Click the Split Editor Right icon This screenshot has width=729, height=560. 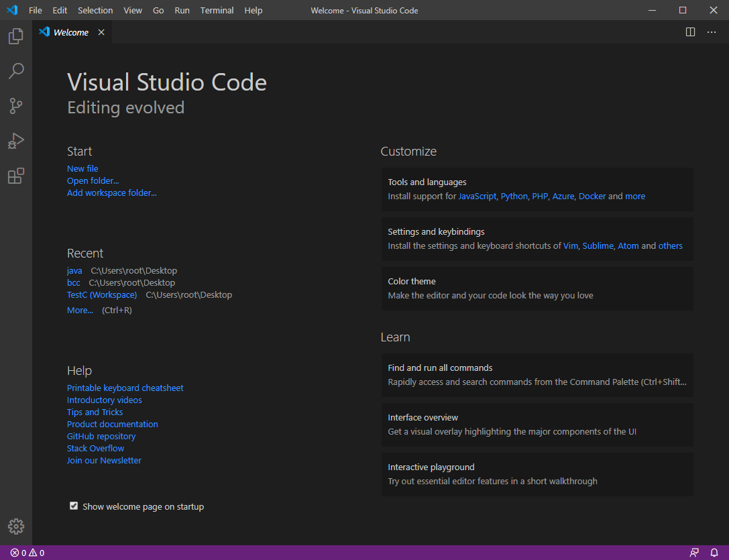coord(690,32)
